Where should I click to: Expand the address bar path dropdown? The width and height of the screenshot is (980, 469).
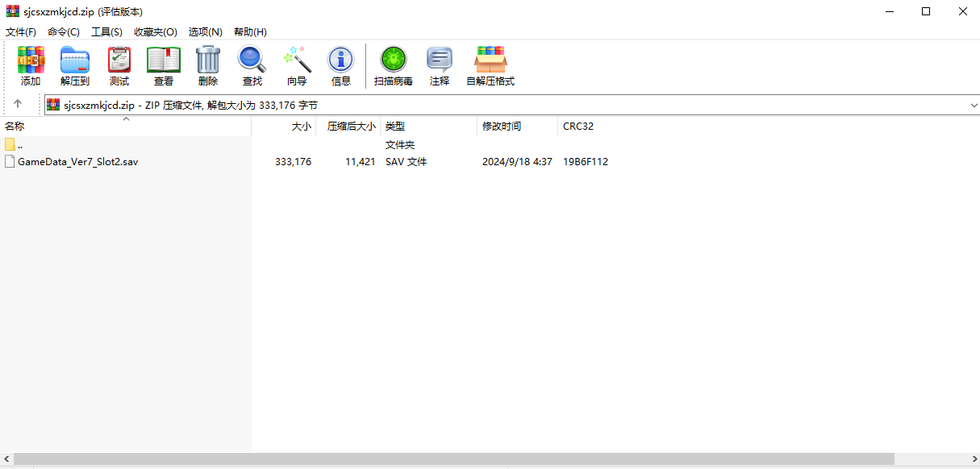(973, 105)
